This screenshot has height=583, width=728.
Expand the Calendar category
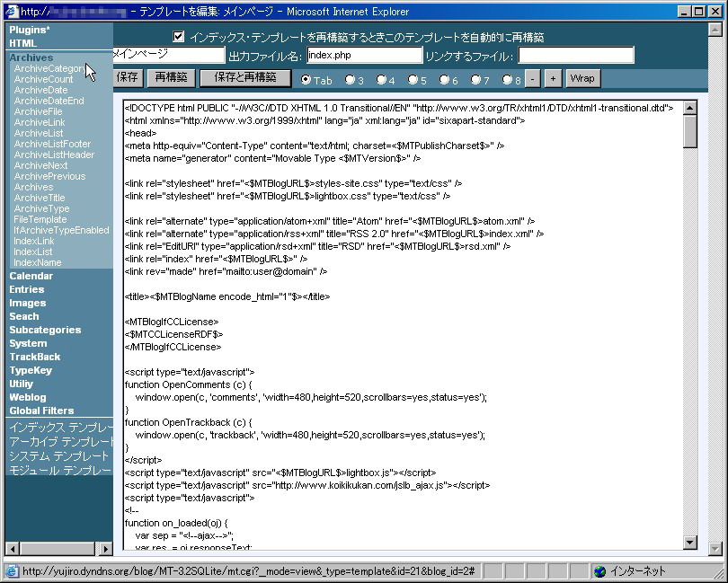click(x=31, y=276)
